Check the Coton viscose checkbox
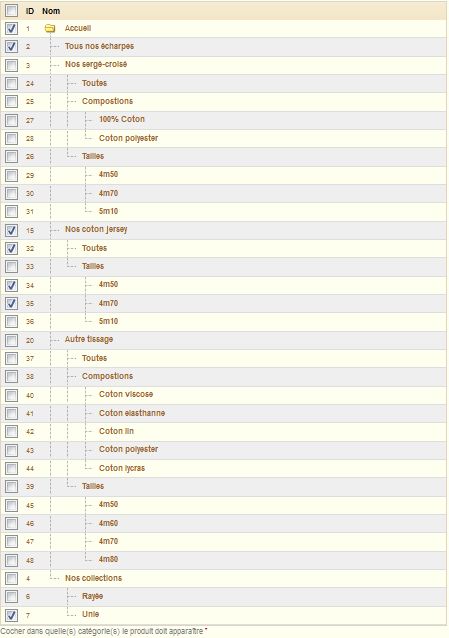This screenshot has width=449, height=638. [x=11, y=395]
